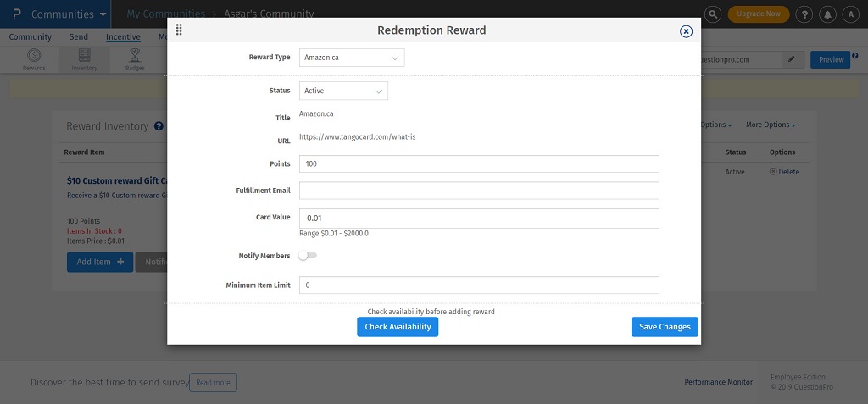
Task: Click the Fulfillment Email field
Action: coord(480,191)
